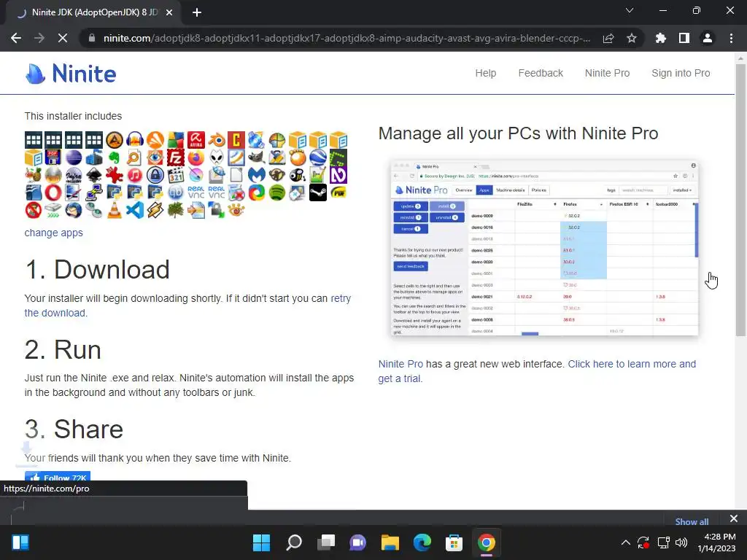Click the red Avira icon

tap(196, 140)
